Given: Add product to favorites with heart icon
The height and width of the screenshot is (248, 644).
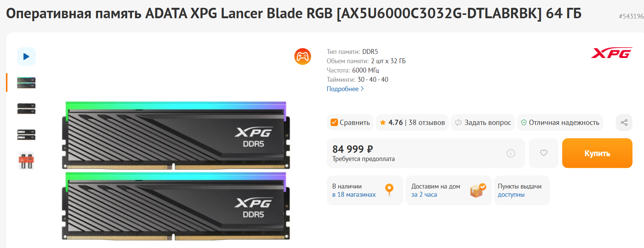Looking at the screenshot, I should pos(544,153).
